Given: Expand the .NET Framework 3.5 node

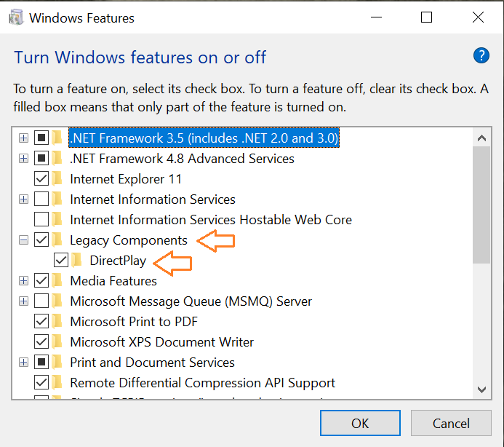Looking at the screenshot, I should 24,138.
